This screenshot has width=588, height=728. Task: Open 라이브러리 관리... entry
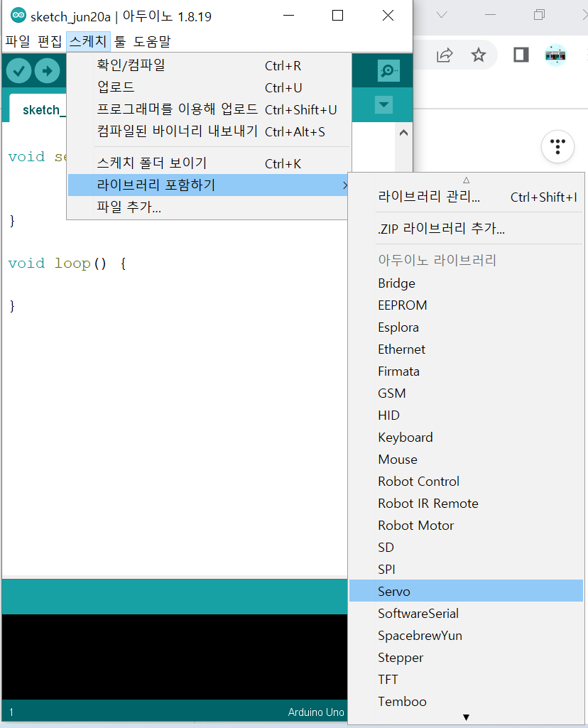click(466, 197)
